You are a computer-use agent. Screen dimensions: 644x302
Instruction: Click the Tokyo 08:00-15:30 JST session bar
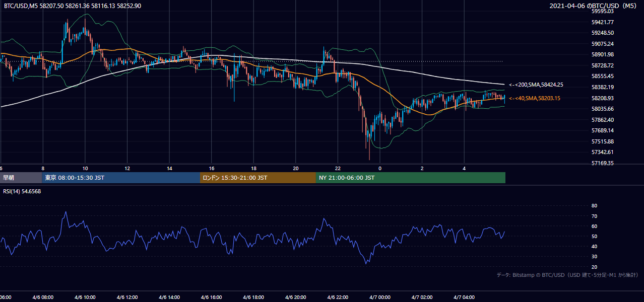(x=121, y=178)
